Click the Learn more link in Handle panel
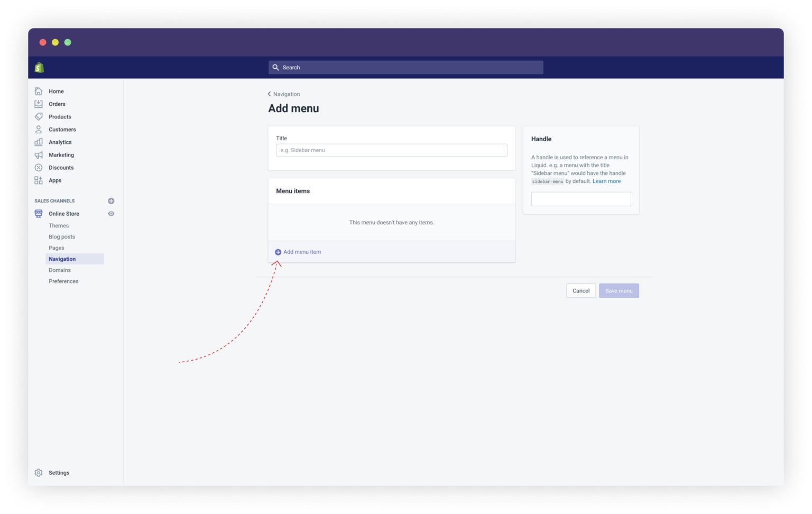 [606, 181]
